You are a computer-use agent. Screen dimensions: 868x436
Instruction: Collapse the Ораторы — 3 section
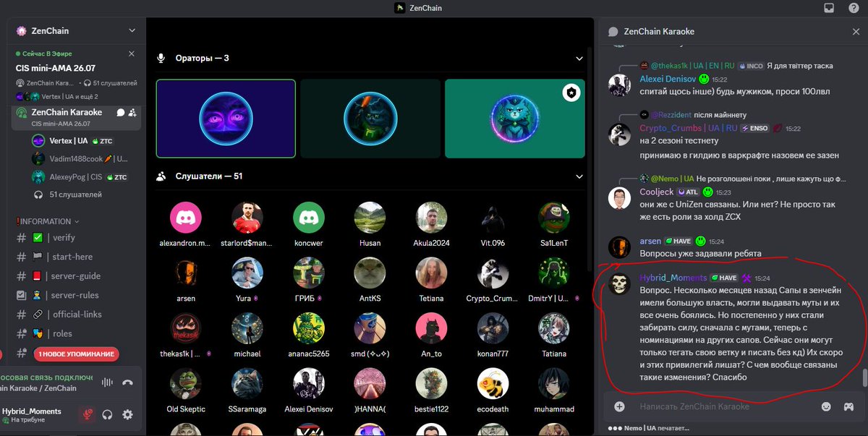point(579,58)
